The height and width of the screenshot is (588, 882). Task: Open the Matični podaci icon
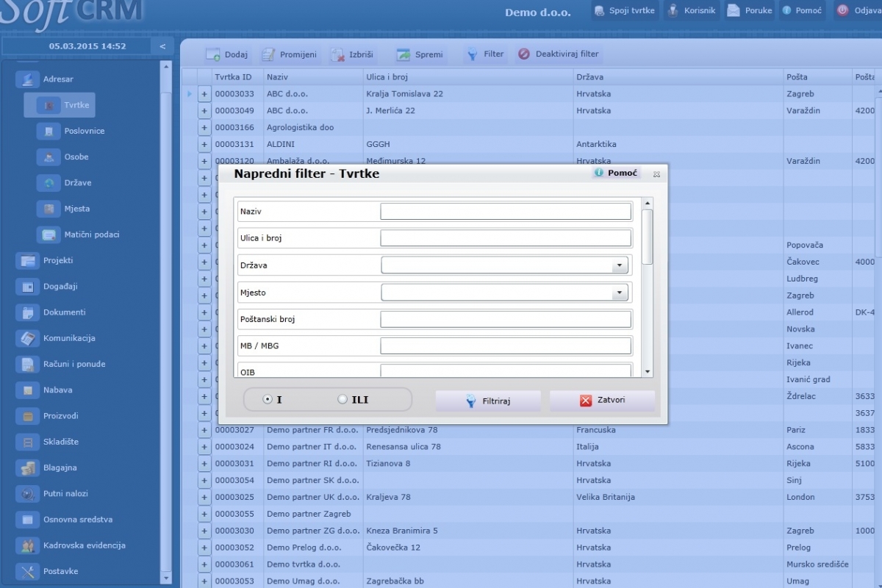(49, 234)
